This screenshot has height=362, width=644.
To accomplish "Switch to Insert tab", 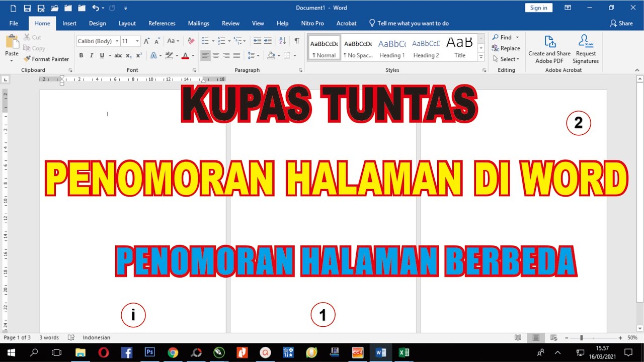I will coord(69,23).
